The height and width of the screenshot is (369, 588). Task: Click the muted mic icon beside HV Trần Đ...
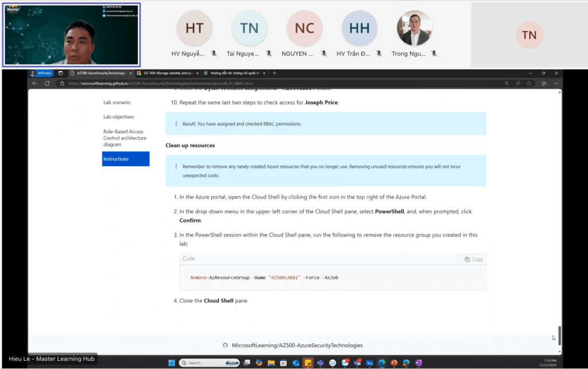379,53
